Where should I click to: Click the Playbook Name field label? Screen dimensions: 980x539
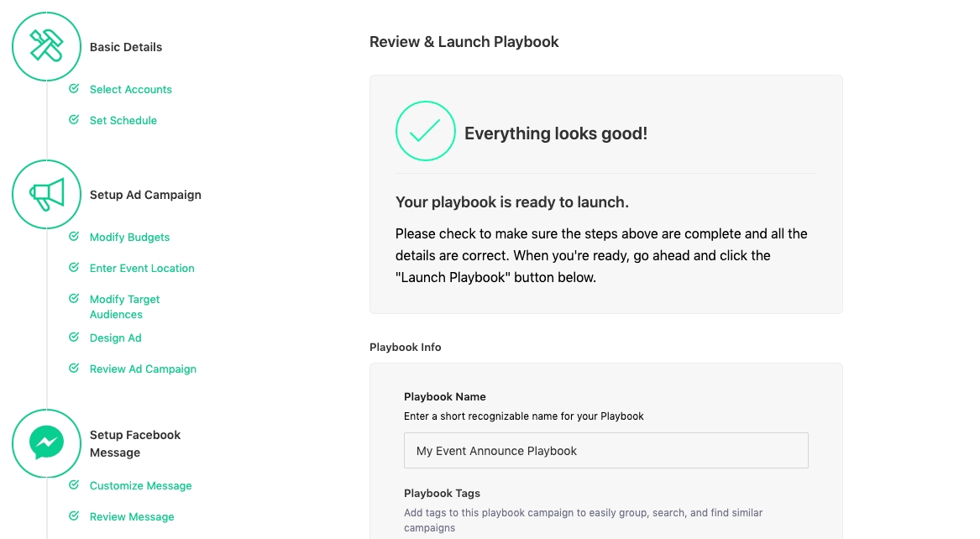pos(445,396)
